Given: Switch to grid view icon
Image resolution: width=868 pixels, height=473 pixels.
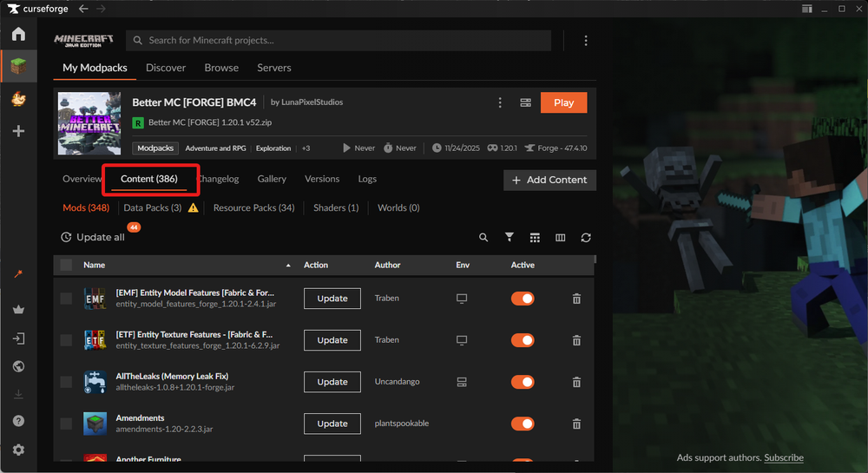Looking at the screenshot, I should pos(535,237).
